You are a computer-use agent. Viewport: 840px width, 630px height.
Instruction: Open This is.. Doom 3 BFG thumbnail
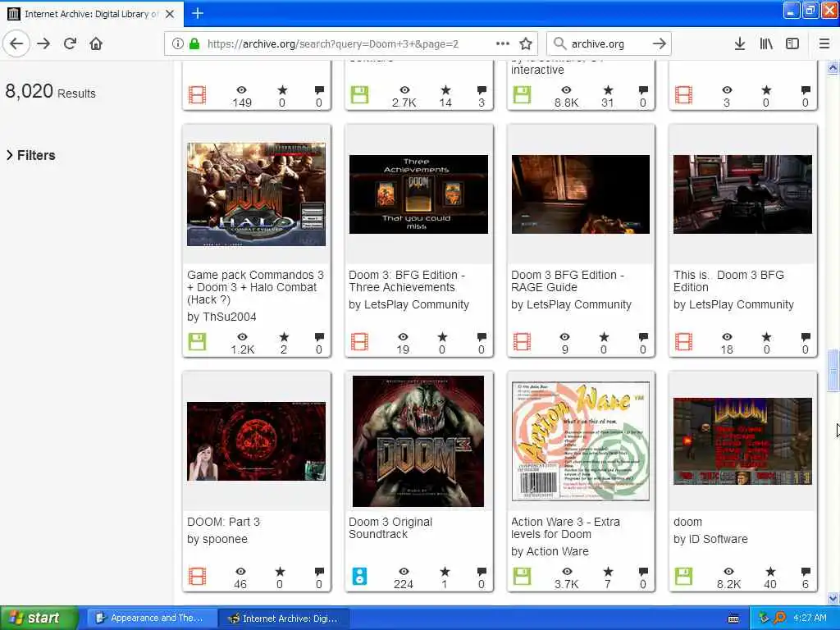[x=742, y=194]
